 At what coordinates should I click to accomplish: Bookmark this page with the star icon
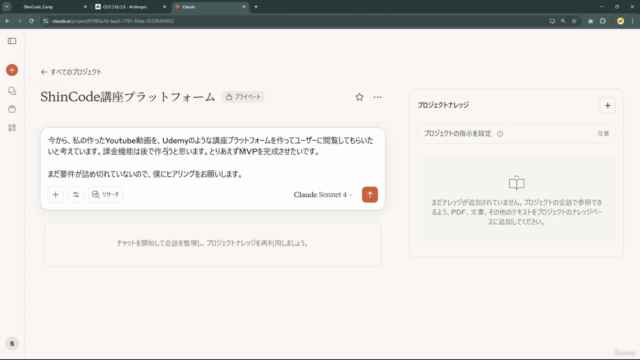click(x=574, y=21)
